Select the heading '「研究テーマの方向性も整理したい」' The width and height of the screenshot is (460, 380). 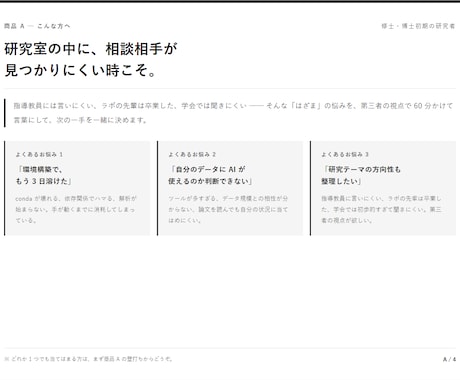(361, 175)
